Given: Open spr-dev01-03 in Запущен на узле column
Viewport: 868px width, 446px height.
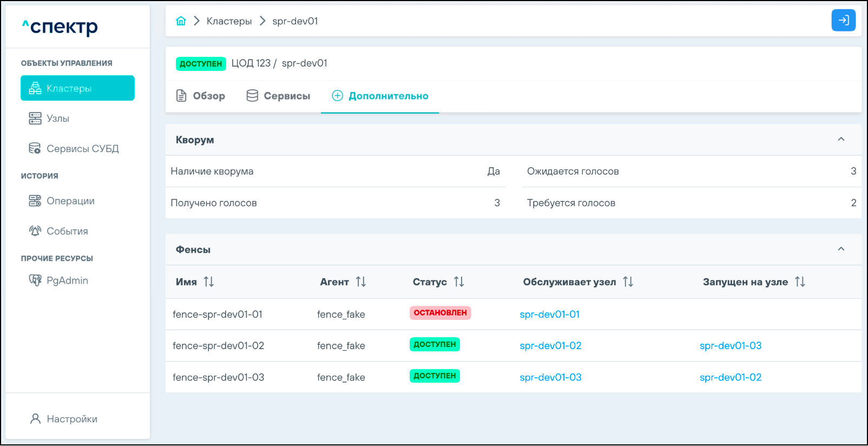Looking at the screenshot, I should point(730,346).
